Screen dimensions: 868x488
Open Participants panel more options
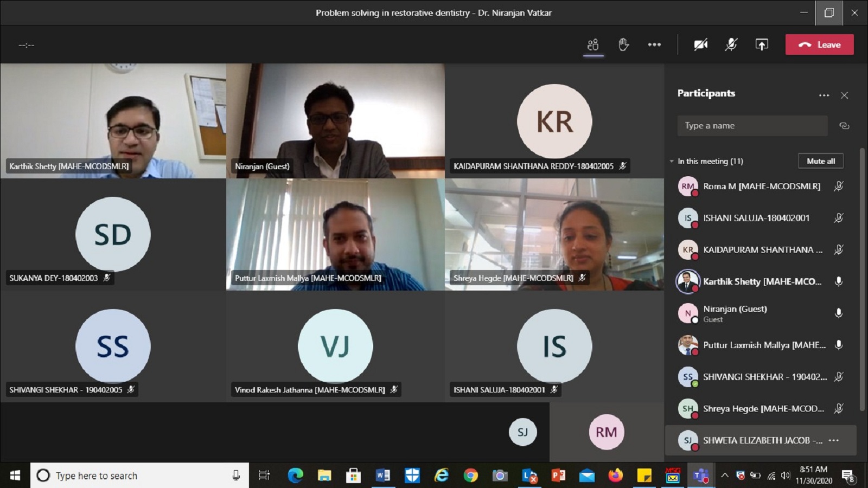coord(824,95)
